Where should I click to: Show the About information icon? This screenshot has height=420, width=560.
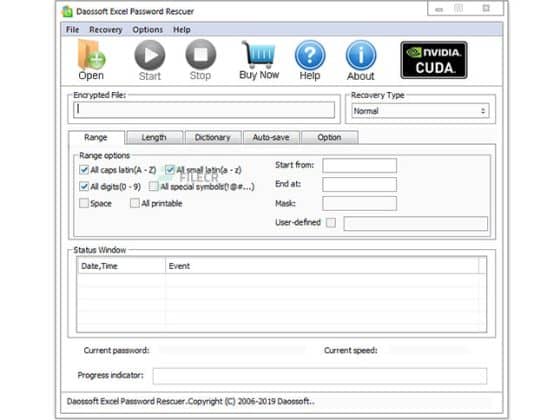pos(361,60)
